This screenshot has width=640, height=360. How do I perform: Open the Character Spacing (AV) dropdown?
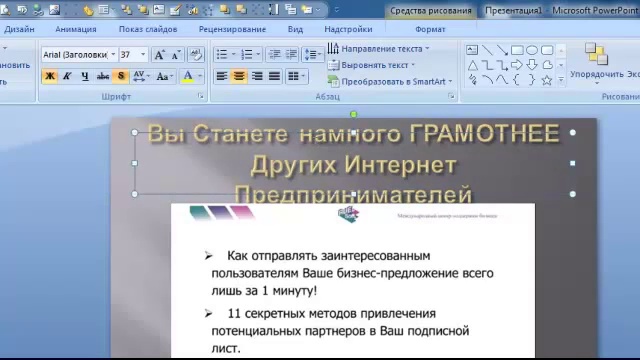pos(141,76)
